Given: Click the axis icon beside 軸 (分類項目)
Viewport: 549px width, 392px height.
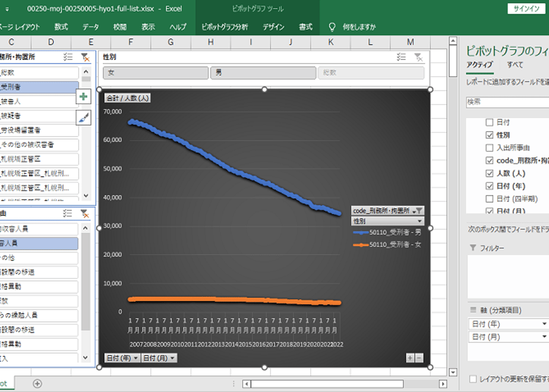Looking at the screenshot, I should point(473,310).
